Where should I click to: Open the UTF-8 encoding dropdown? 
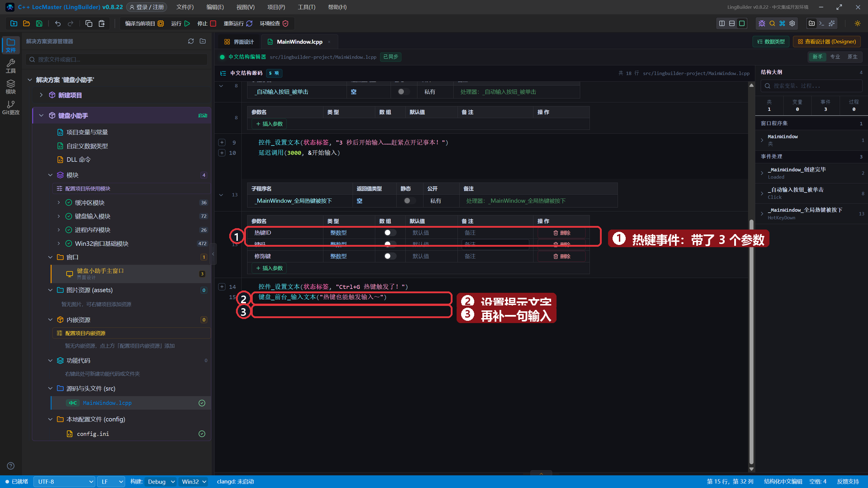tap(64, 482)
